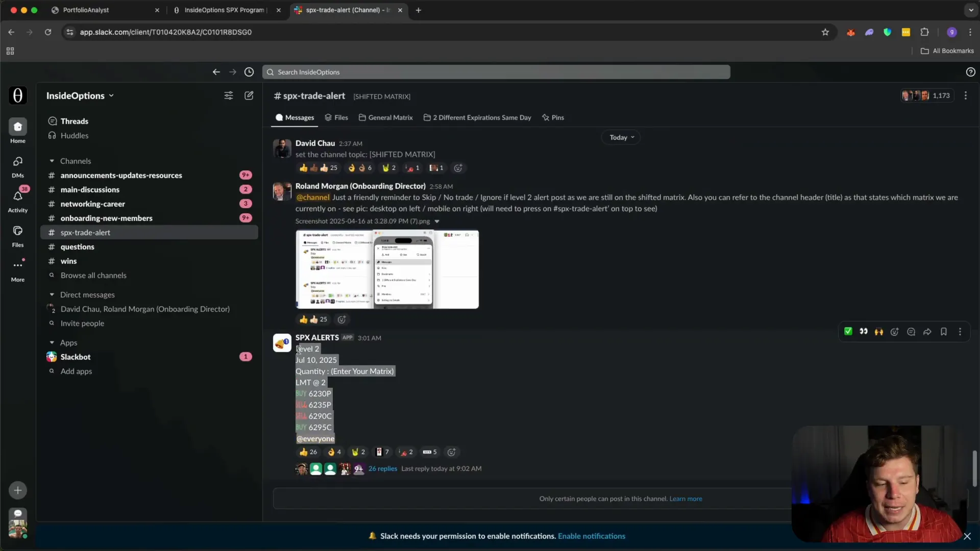Open the browser tab list dropdown
Screen dimensions: 980x551
pos(970,10)
